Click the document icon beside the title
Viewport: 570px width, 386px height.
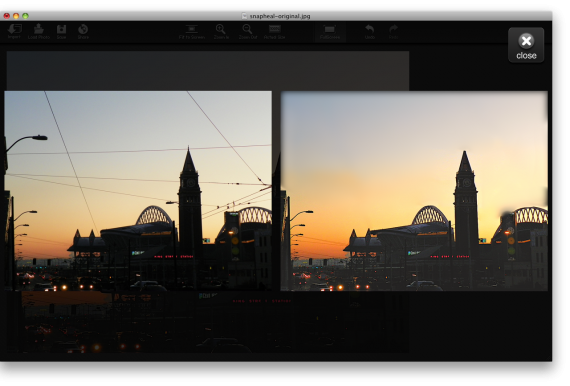[x=245, y=16]
